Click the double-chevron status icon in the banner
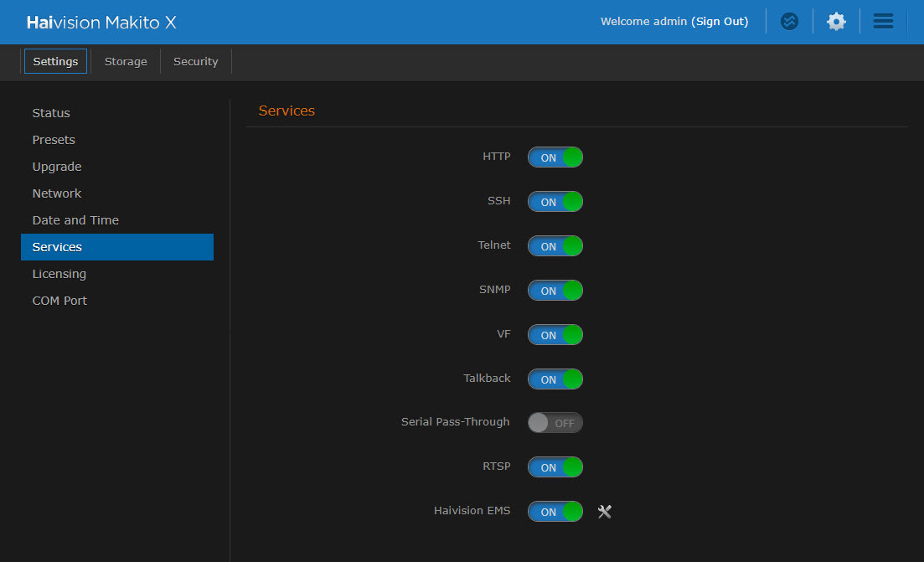924x562 pixels. [789, 21]
